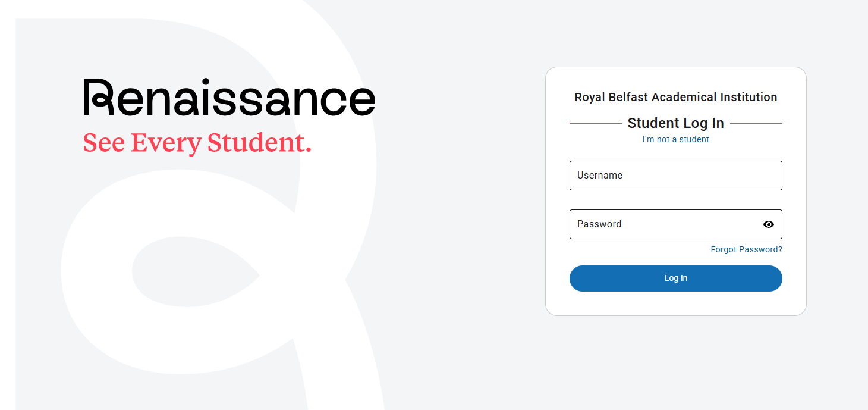This screenshot has width=868, height=410.
Task: Click the Password placeholder label text
Action: point(599,224)
